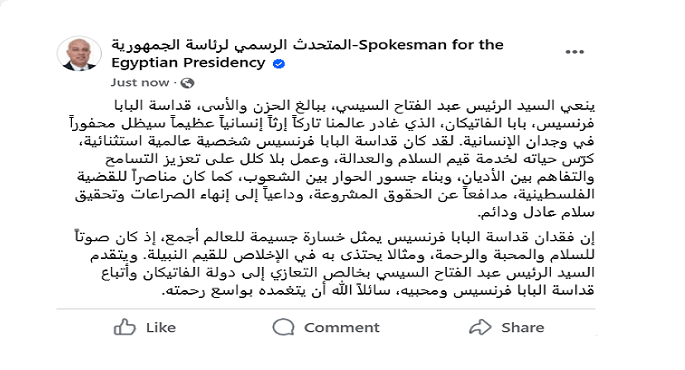Image resolution: width=685 pixels, height=370 pixels.
Task: Click the first line of the post text
Action: pos(354,106)
